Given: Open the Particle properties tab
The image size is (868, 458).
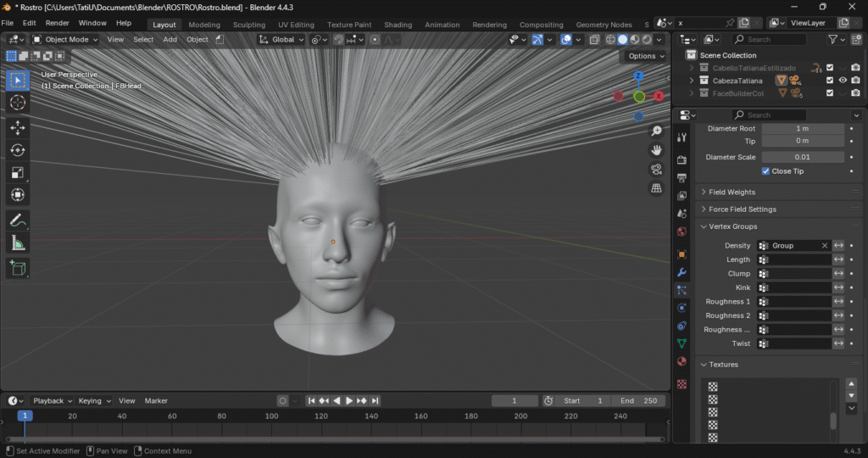Looking at the screenshot, I should coord(682,290).
